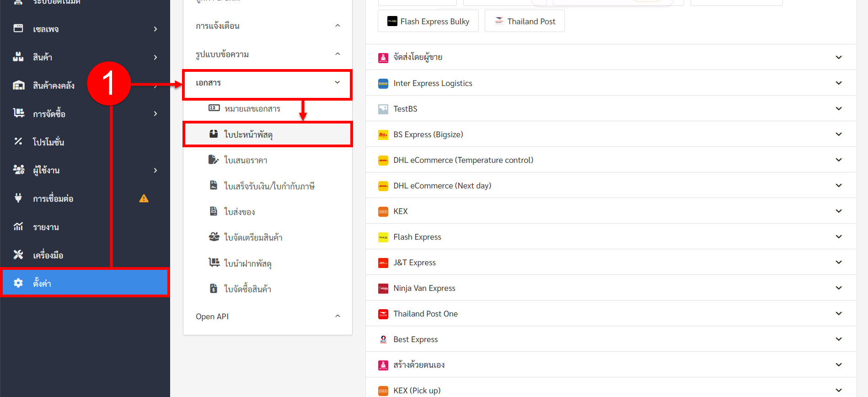
Task: Expand the การจัดซื้อ sidebar arrow
Action: tap(155, 113)
